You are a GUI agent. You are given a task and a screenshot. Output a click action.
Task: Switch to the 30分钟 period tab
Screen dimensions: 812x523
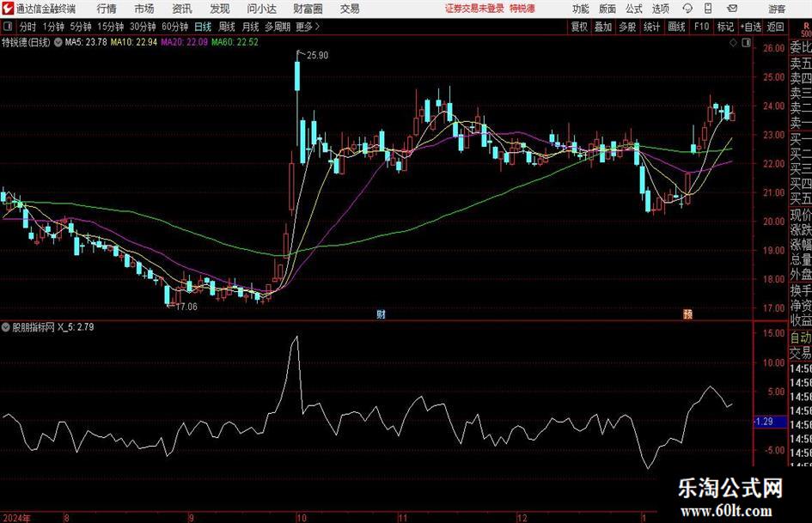click(143, 27)
